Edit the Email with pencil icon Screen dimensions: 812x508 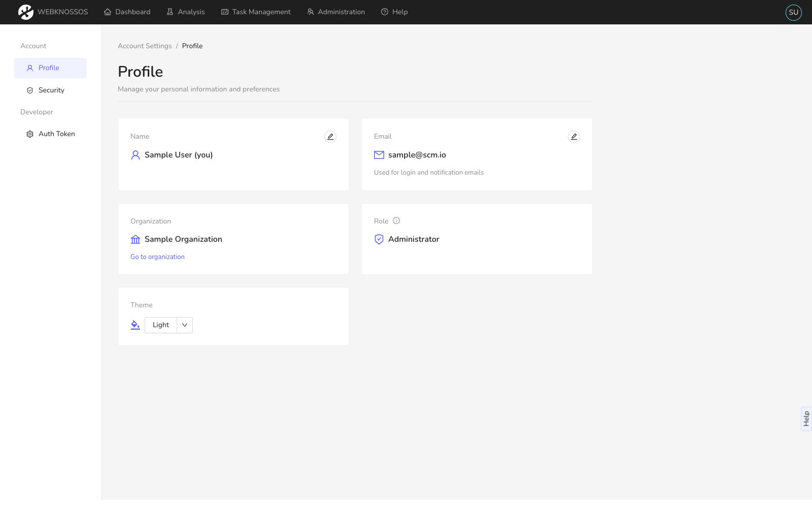[574, 137]
